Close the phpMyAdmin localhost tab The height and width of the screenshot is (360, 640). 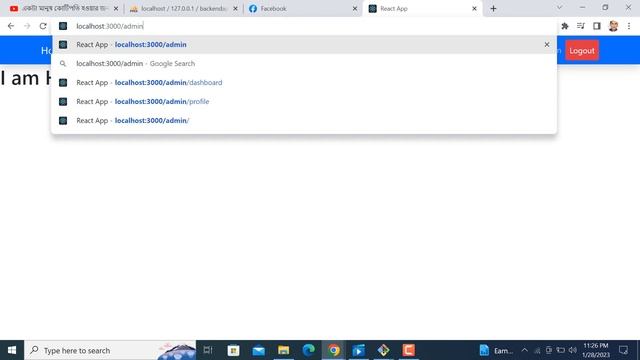pos(235,8)
